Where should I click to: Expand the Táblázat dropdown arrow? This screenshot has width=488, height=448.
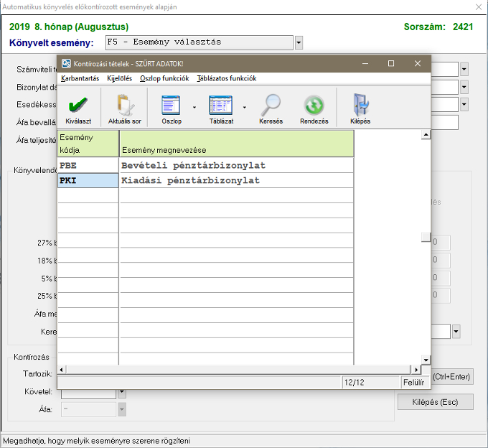pyautogui.click(x=245, y=108)
